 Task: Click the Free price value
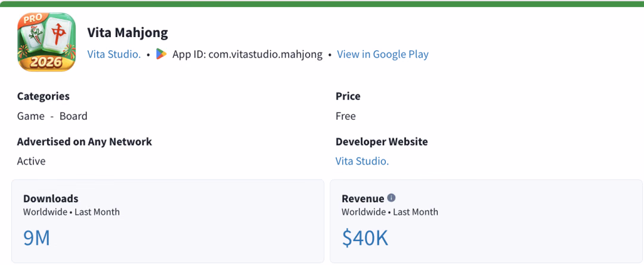[x=346, y=116]
